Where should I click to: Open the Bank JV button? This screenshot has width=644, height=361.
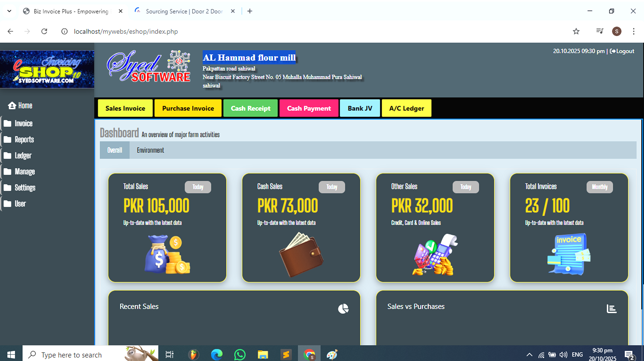(360, 108)
